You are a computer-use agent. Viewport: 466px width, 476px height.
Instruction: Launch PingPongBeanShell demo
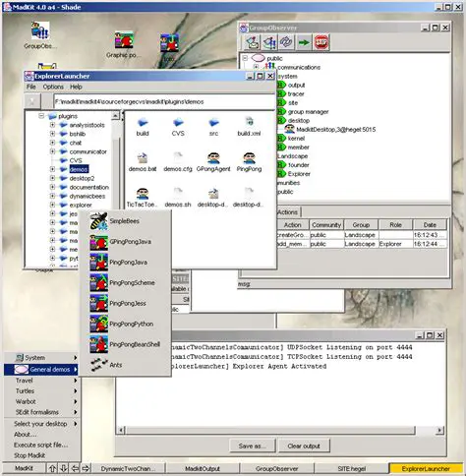[125, 344]
